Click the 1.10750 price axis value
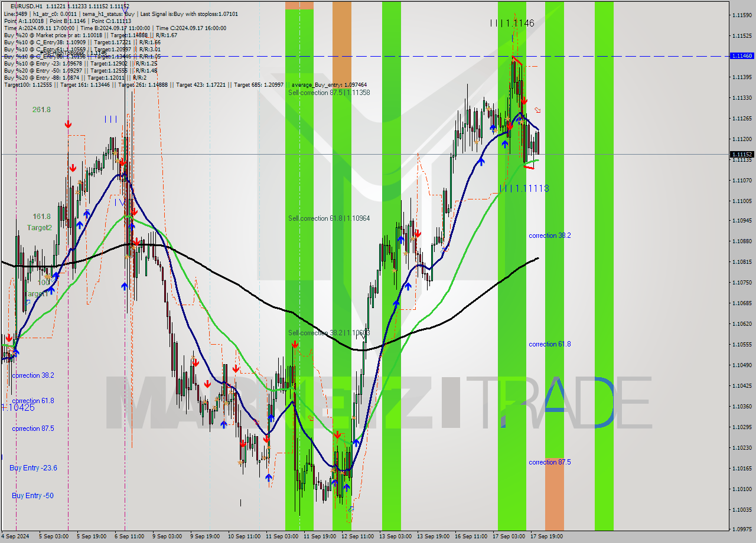 [x=742, y=283]
